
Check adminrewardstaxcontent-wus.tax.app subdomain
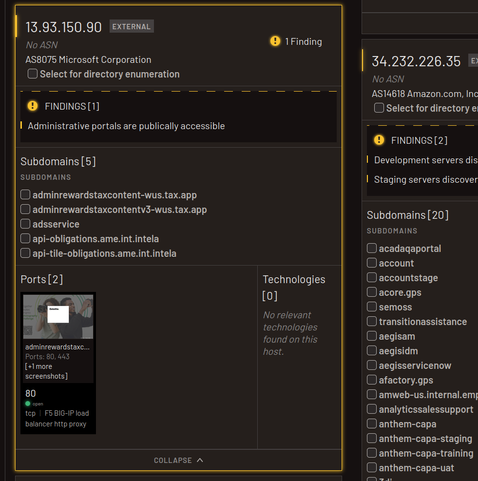coord(25,195)
